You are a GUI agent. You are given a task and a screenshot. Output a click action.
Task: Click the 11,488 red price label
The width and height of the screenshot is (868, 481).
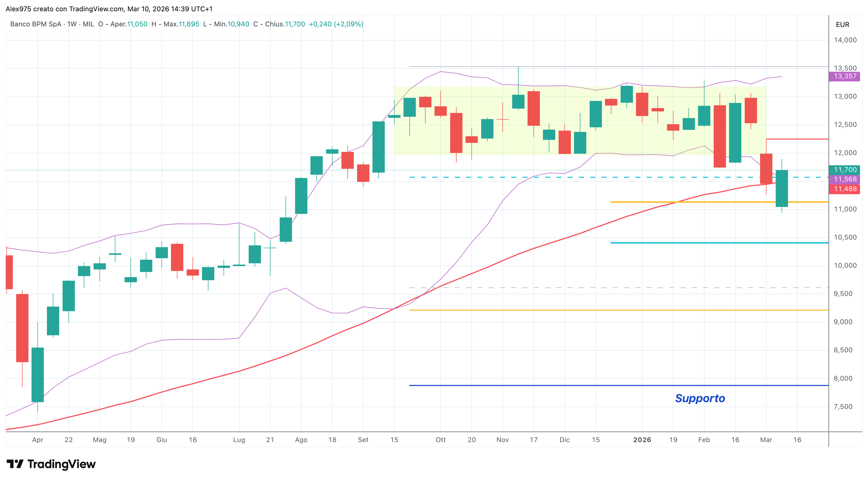tap(845, 189)
